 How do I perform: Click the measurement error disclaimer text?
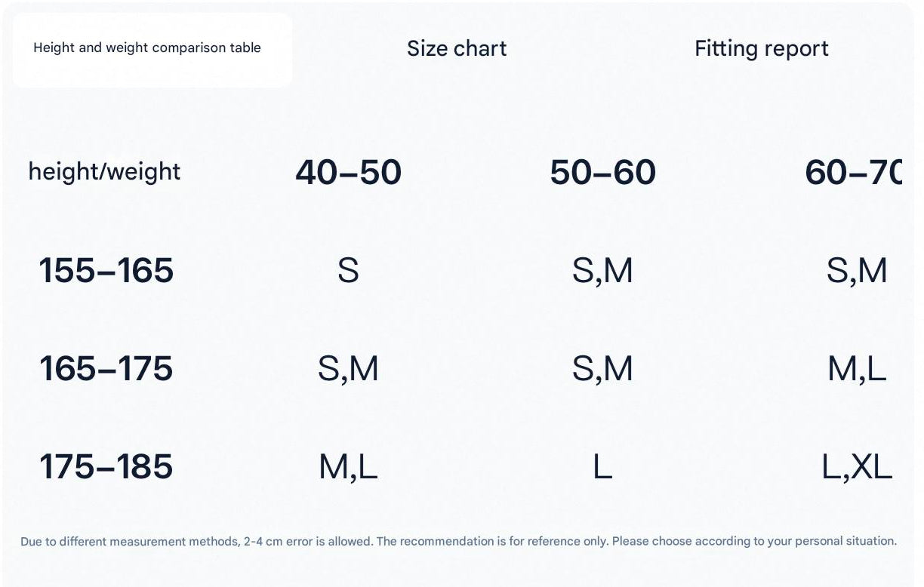(458, 541)
